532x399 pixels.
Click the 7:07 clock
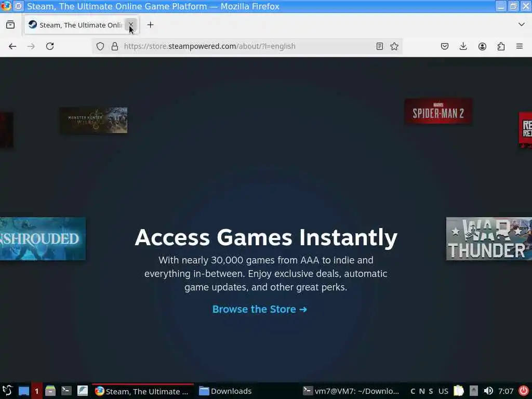[506, 391]
